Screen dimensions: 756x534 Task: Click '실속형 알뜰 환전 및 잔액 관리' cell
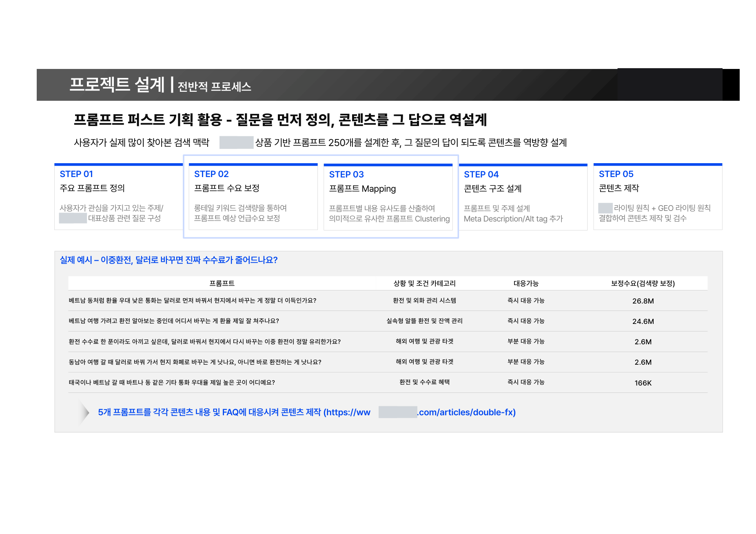pyautogui.click(x=424, y=321)
